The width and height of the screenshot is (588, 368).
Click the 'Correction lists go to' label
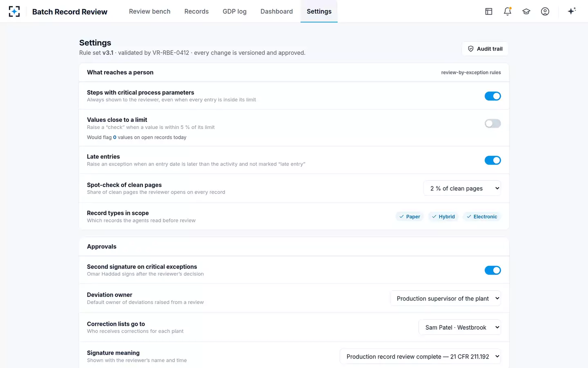click(116, 324)
